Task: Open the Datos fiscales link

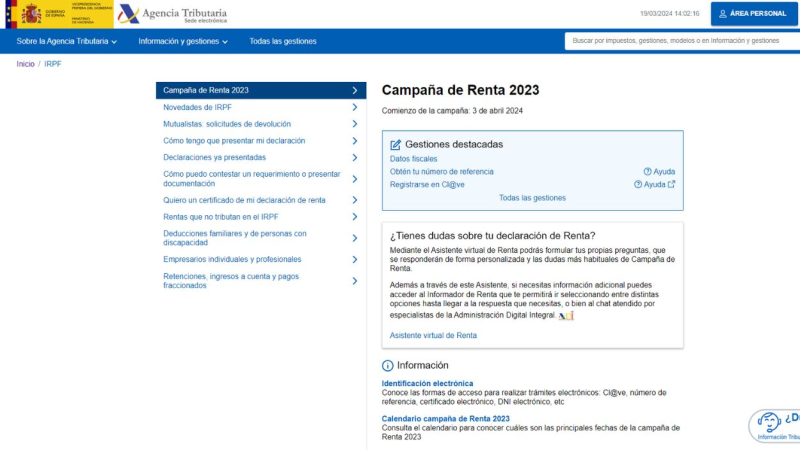Action: coord(413,159)
